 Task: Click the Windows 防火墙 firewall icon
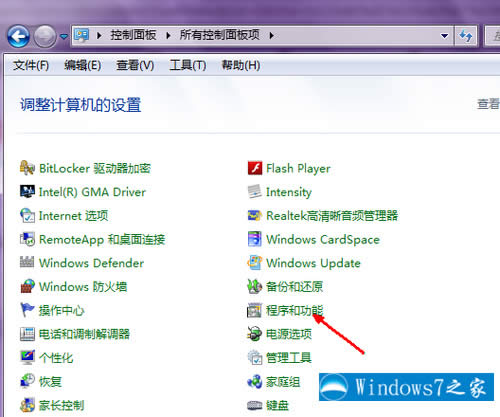(x=27, y=286)
